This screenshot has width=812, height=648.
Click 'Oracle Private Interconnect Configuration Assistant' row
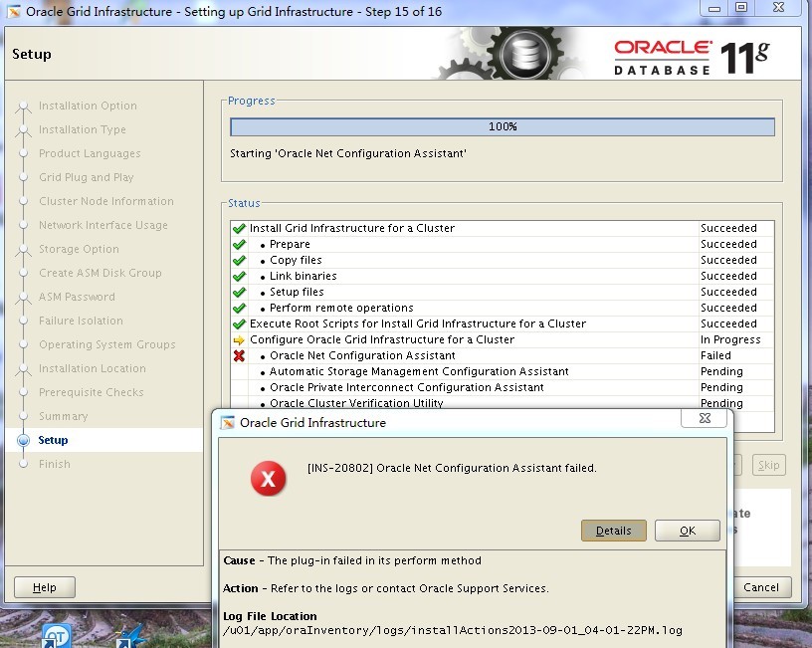point(503,388)
